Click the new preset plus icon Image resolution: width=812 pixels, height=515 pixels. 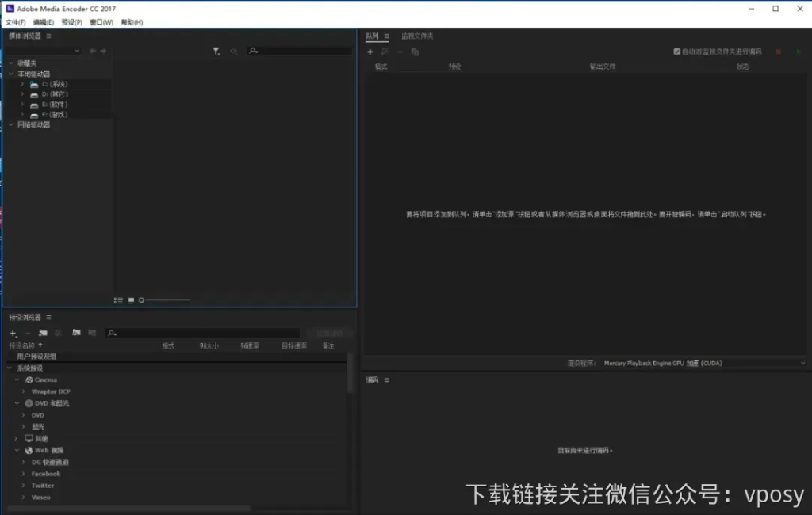[13, 334]
